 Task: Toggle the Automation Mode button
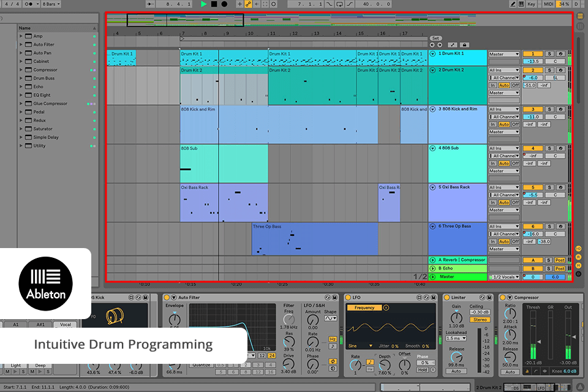tap(453, 45)
